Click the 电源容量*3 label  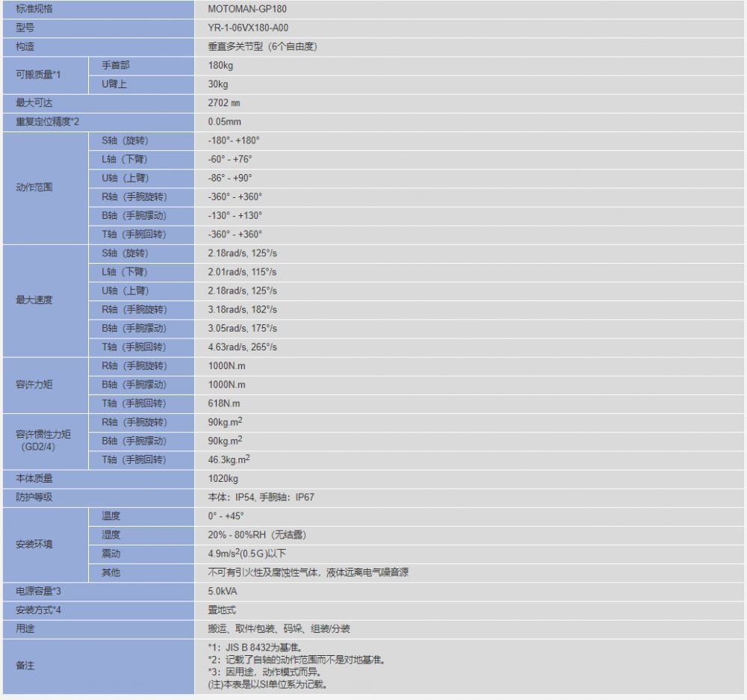[38, 592]
